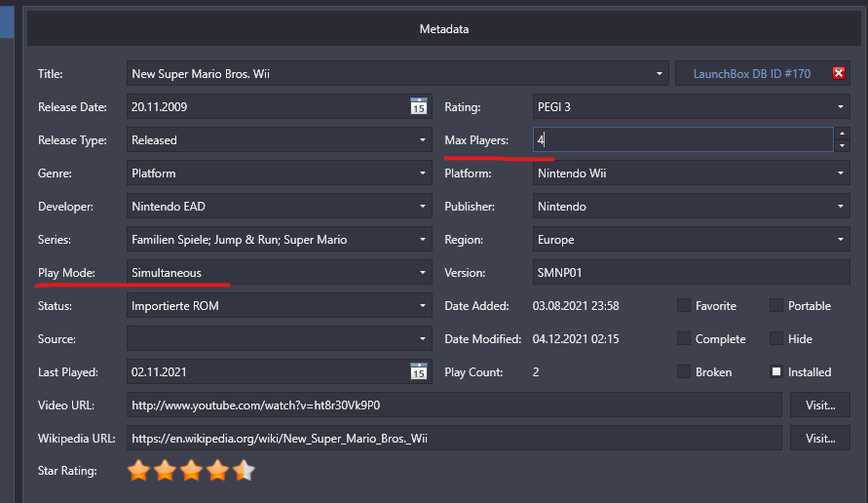The image size is (868, 503).
Task: Open the Publisher dropdown showing Nintendo
Action: tap(691, 206)
